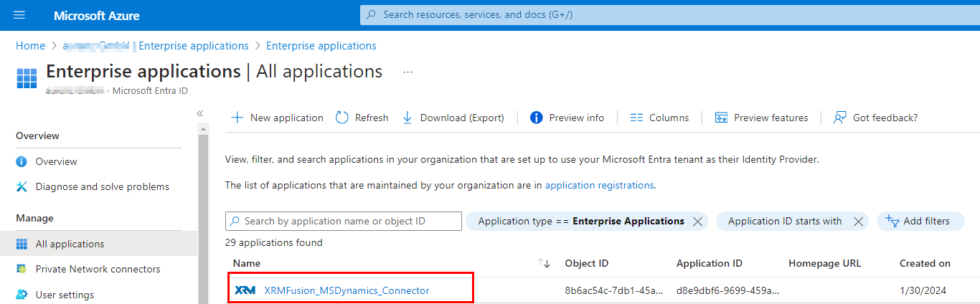Screen dimensions: 980x304
Task: Click the "29 applications found" text
Action: click(x=274, y=242)
